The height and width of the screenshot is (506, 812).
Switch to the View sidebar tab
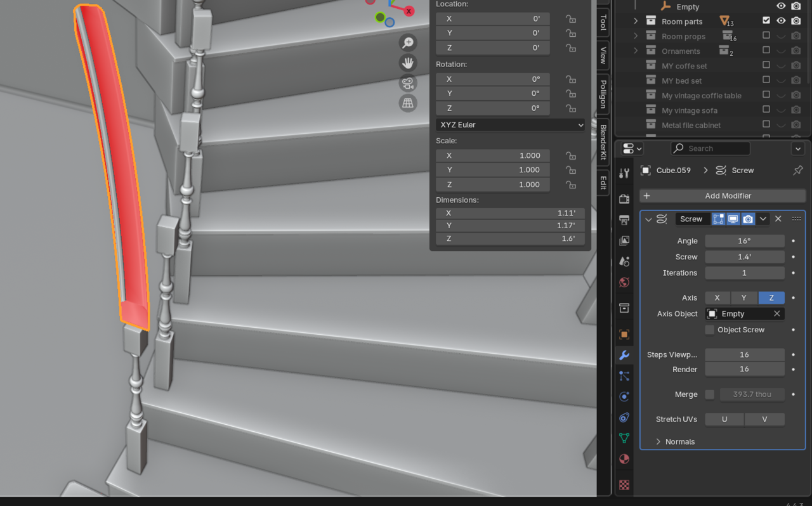tap(603, 55)
